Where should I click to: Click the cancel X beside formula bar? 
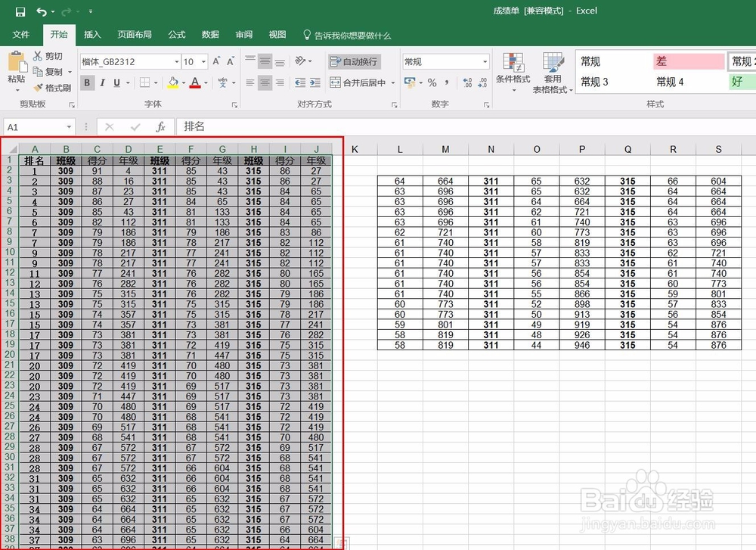[x=110, y=127]
